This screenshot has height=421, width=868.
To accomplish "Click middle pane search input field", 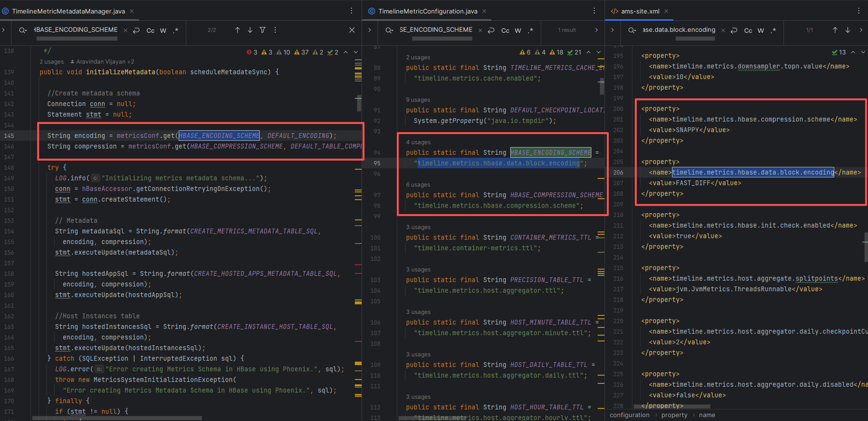I will (436, 30).
